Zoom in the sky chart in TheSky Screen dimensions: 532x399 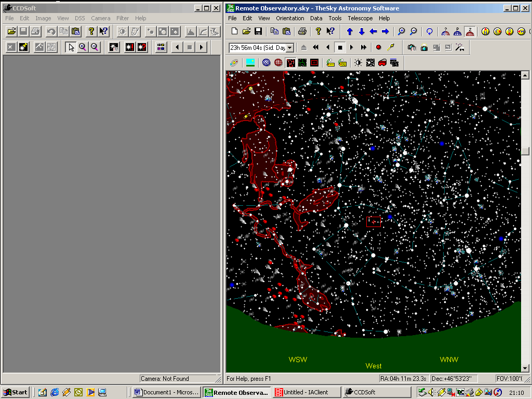[402, 32]
